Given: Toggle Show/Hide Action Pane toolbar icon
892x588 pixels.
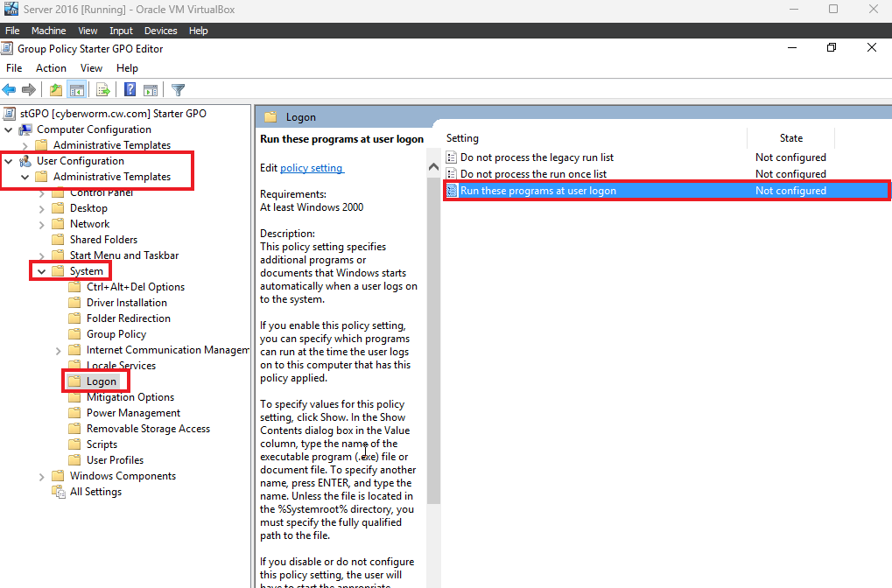Looking at the screenshot, I should [151, 90].
